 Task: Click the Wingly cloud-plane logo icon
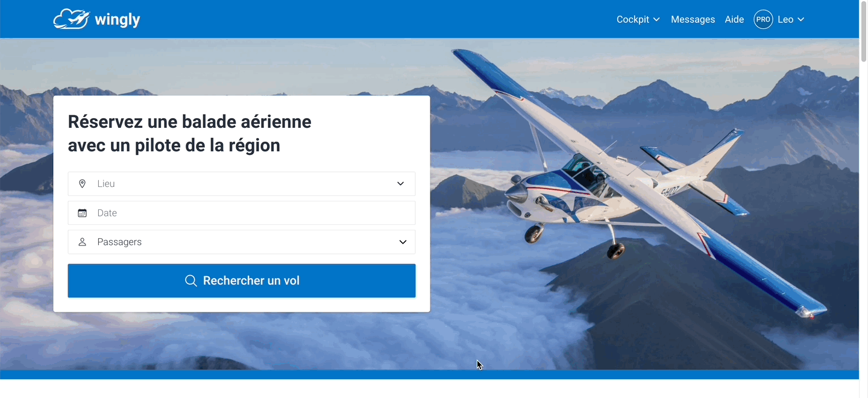[72, 19]
